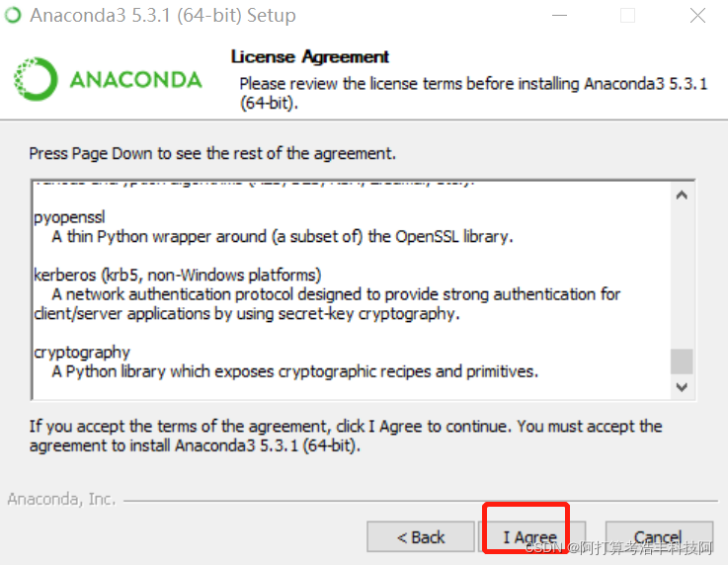
Task: Click the Anaconda, Inc. branding text
Action: coord(61,499)
